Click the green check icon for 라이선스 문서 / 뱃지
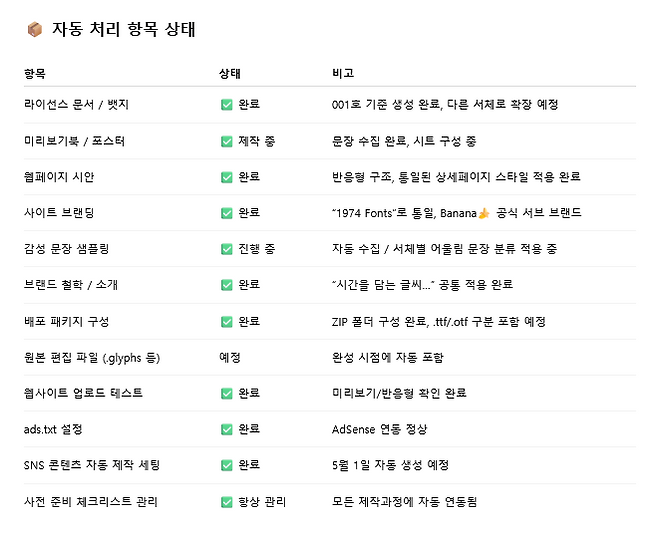 click(226, 105)
